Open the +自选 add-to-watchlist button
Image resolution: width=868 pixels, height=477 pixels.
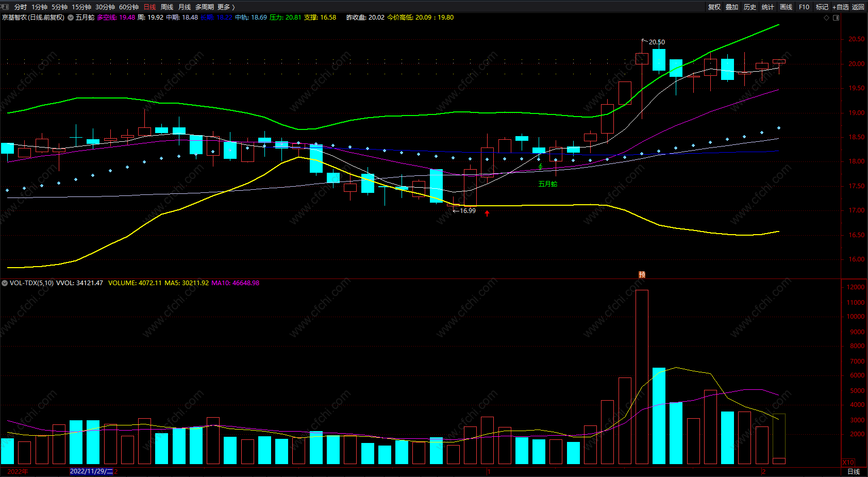[x=840, y=7]
